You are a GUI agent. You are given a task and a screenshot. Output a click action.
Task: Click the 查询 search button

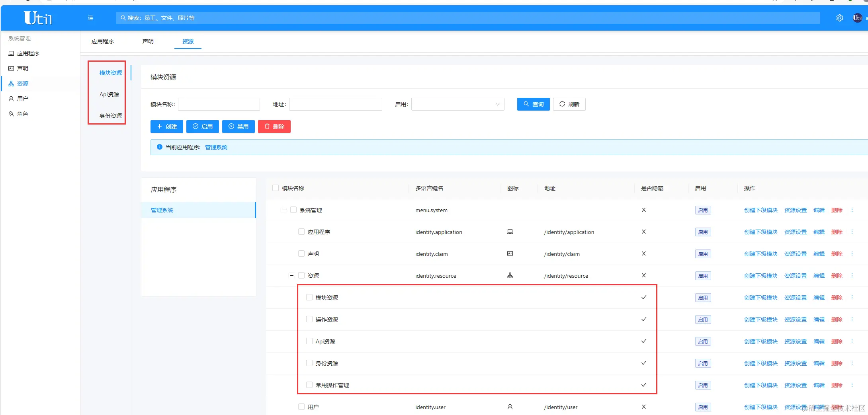click(534, 104)
